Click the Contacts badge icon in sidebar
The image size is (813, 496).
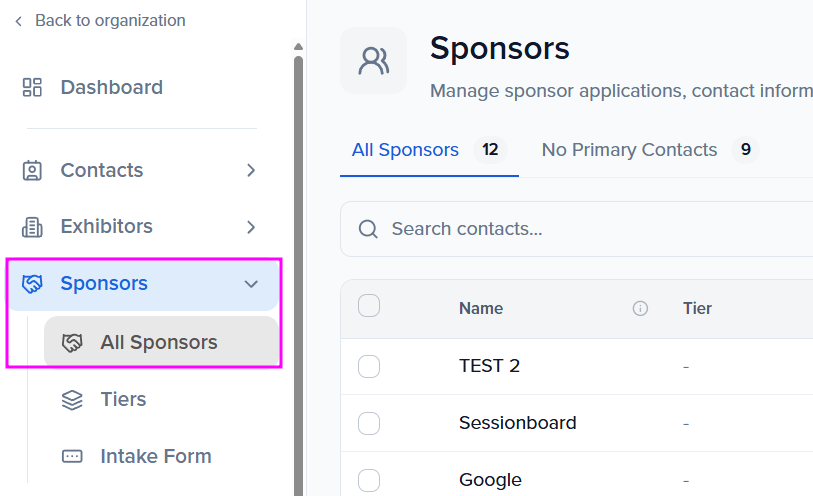click(x=32, y=170)
